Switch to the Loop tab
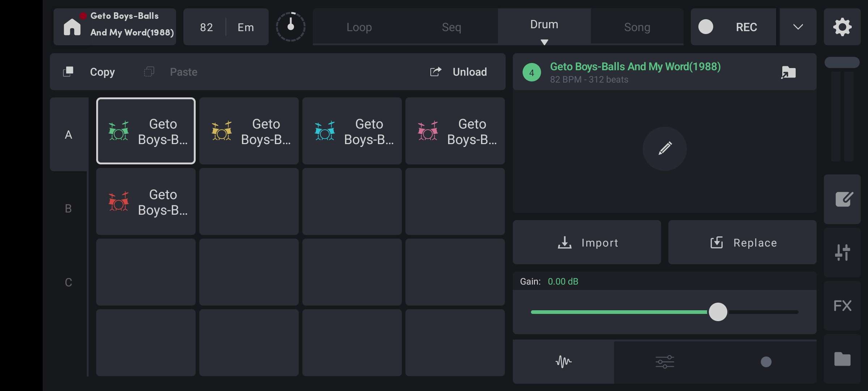 [359, 27]
